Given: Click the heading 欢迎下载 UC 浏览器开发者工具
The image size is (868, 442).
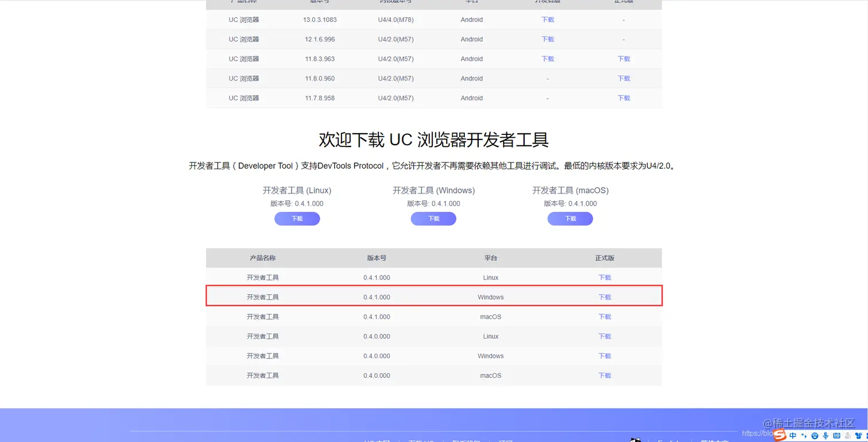Looking at the screenshot, I should click(433, 139).
